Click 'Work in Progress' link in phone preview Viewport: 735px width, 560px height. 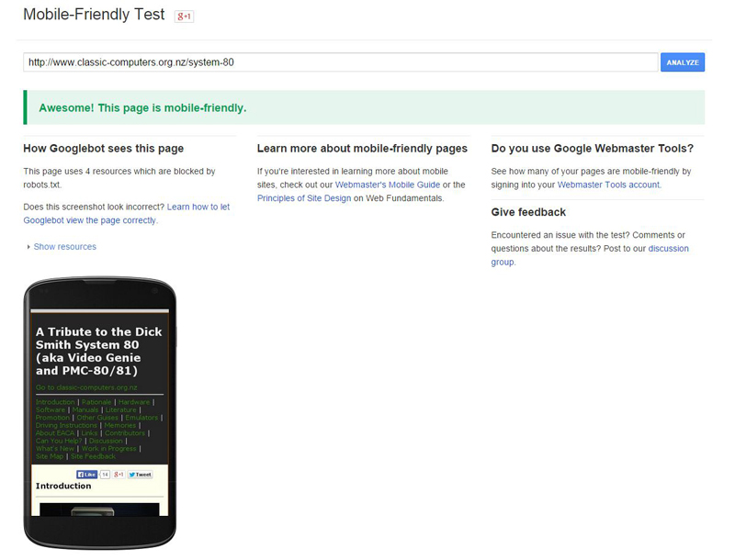coord(108,449)
